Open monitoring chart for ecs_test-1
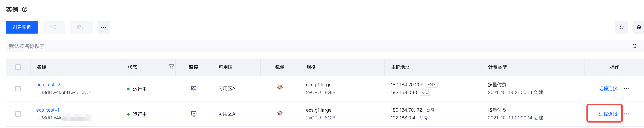 (194, 114)
